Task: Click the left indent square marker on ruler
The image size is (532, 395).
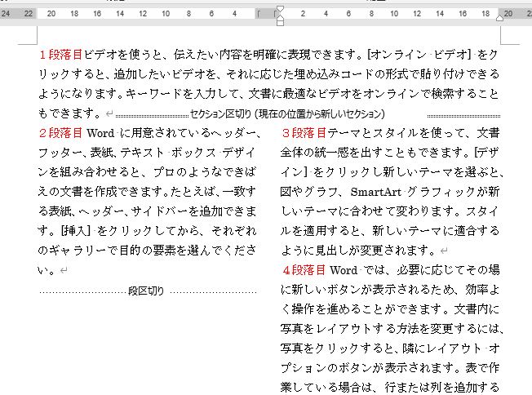Action: [280, 23]
